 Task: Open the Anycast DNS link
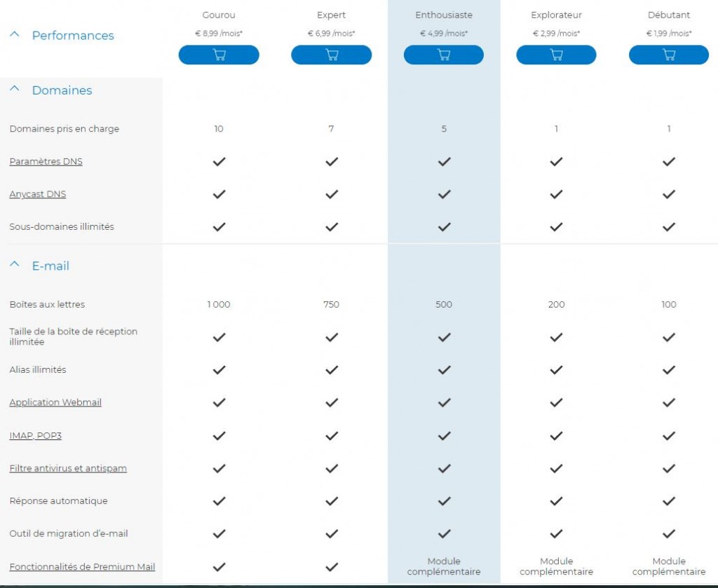(x=38, y=194)
